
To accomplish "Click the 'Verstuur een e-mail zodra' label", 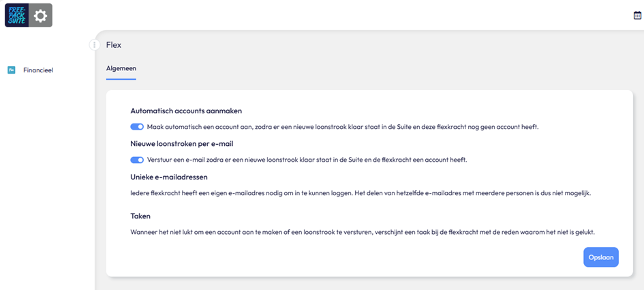I will (x=307, y=160).
